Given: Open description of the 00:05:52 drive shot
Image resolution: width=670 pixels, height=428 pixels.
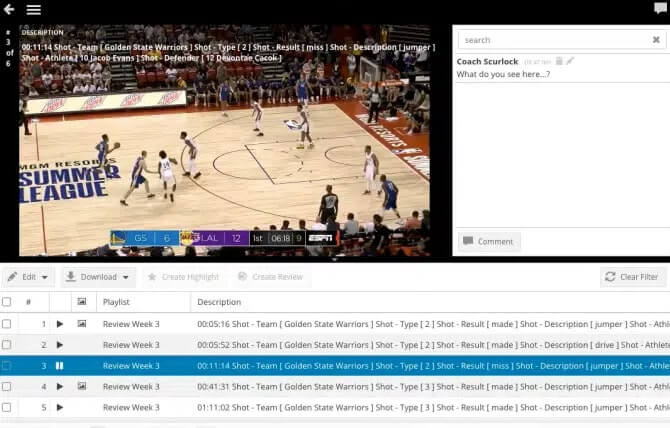Looking at the screenshot, I should pos(433,345).
